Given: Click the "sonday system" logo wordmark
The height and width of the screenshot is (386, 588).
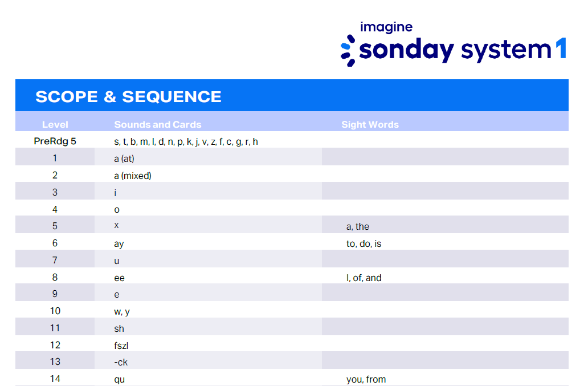Looking at the screenshot, I should click(x=453, y=51).
